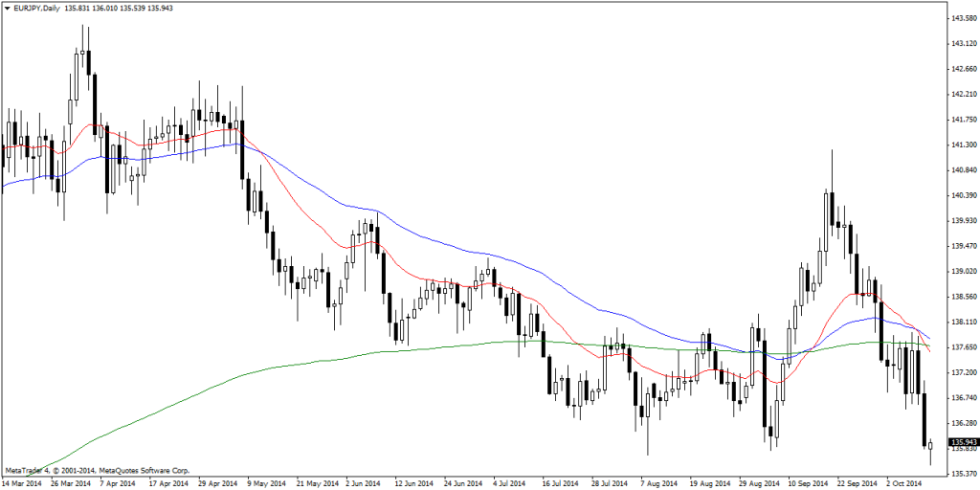
Task: Click the 143.580 price axis label
Action: click(x=960, y=18)
